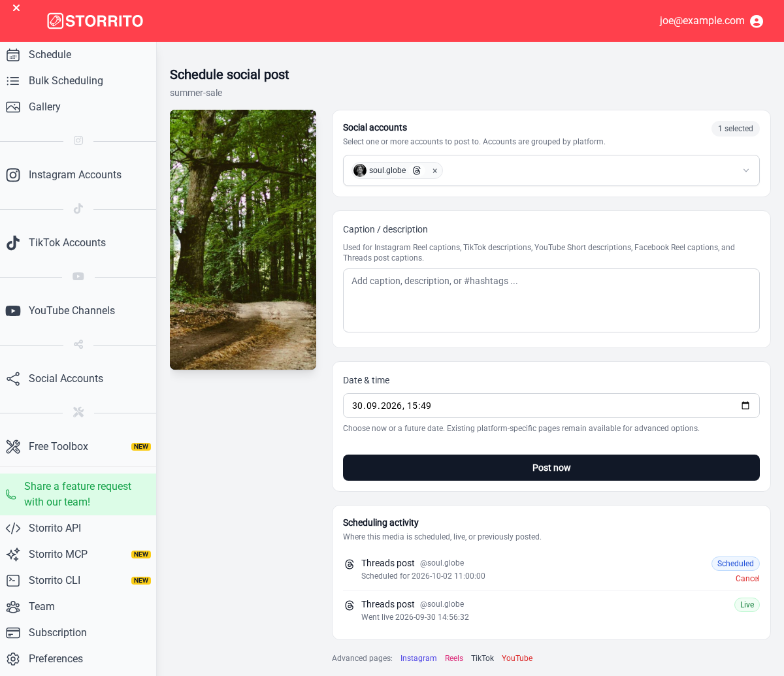
Task: Click the Instagram Accounts icon
Action: 13,175
